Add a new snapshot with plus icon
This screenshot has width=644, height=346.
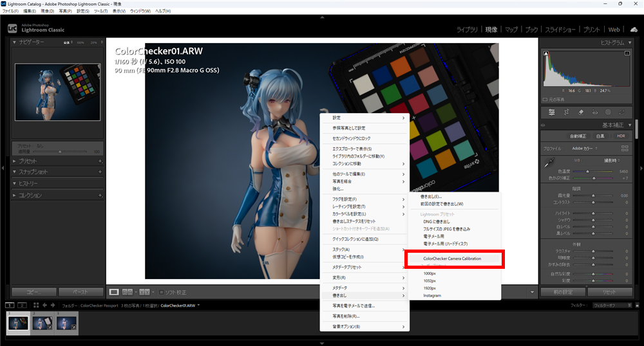click(x=100, y=172)
